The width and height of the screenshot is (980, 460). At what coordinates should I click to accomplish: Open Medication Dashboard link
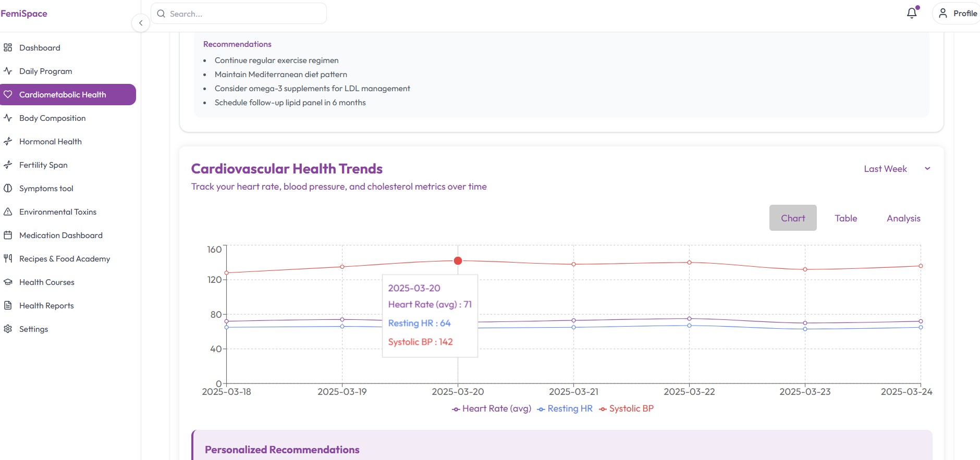(68, 235)
